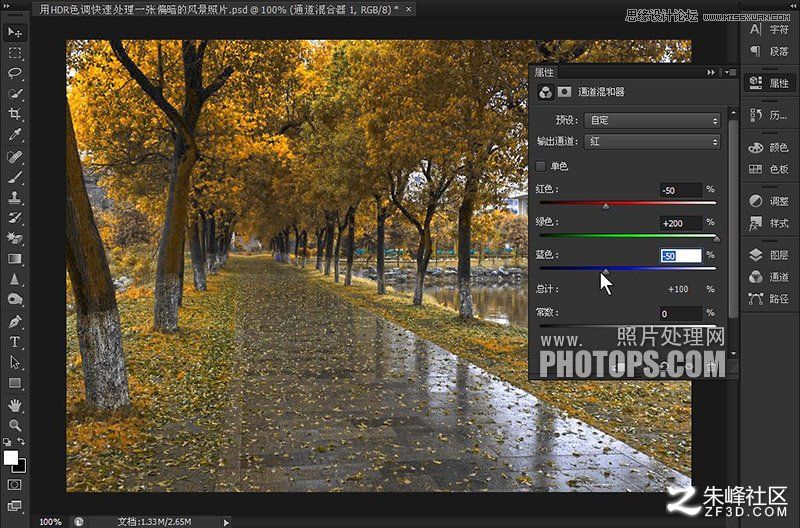The width and height of the screenshot is (800, 528).
Task: Change the screen mode
Action: coord(15,506)
